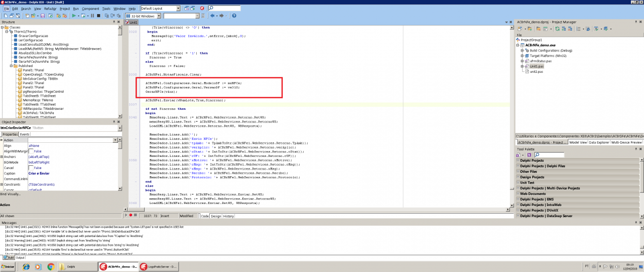Open the Events tab in Object Inspector
The height and width of the screenshot is (272, 644).
pos(24,135)
